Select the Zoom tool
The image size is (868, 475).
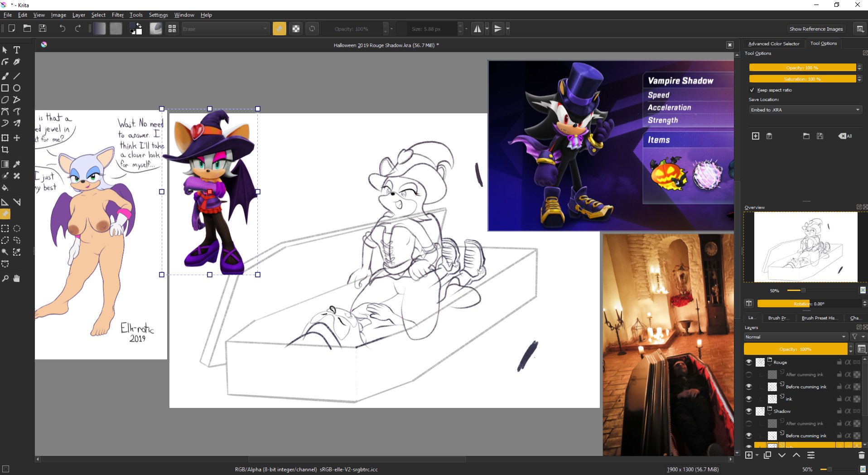tap(5, 278)
